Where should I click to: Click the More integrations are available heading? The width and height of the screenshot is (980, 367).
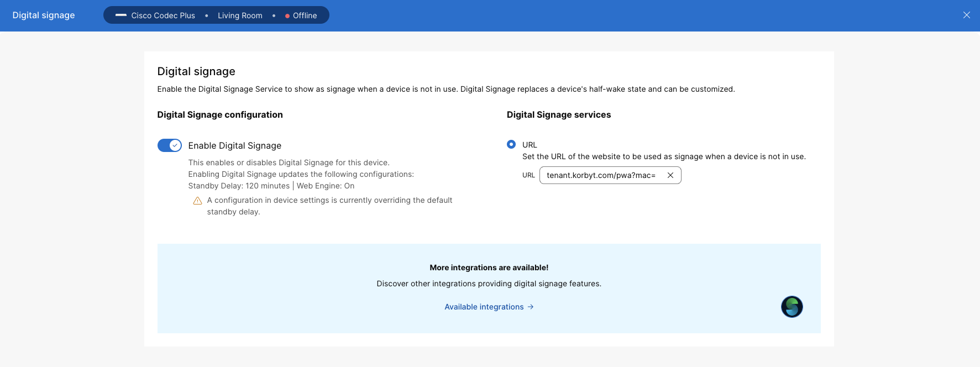[489, 268]
